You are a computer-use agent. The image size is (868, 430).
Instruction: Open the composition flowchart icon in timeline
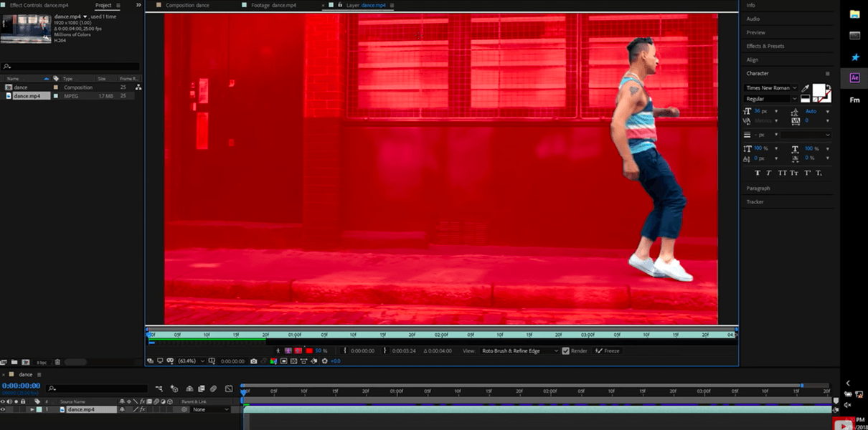click(x=159, y=388)
